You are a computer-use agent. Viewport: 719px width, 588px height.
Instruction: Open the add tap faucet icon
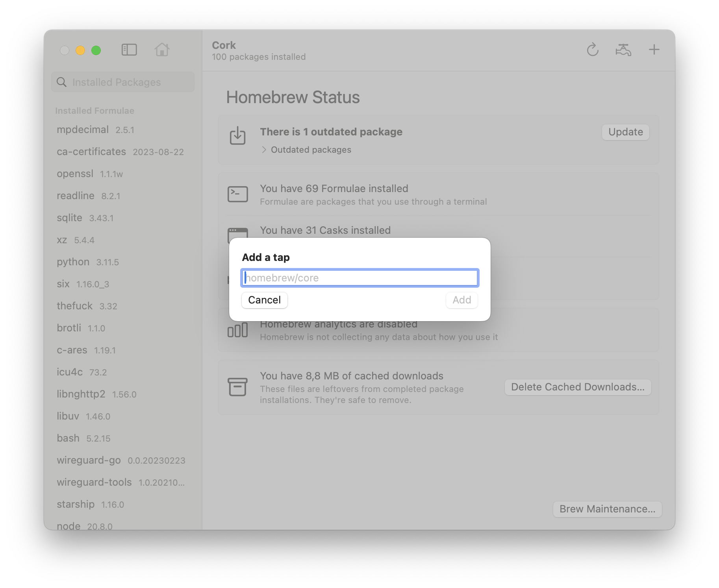(623, 50)
